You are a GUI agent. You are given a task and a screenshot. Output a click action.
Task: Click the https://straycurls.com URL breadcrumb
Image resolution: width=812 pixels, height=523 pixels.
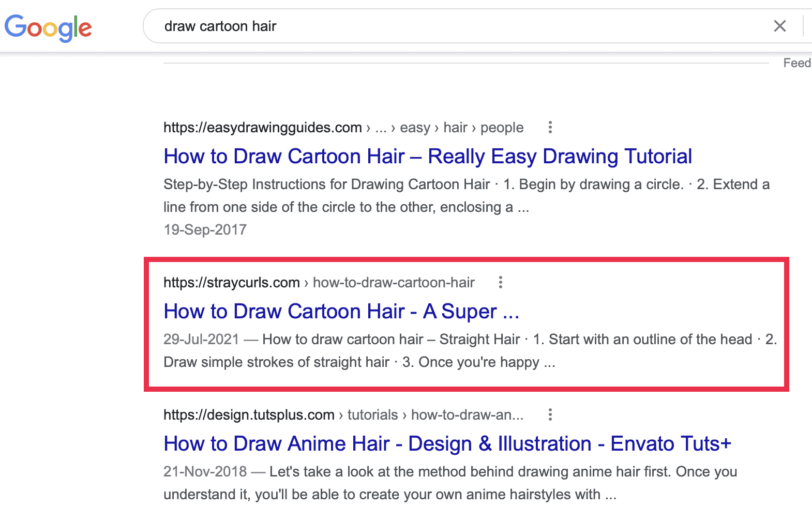319,283
